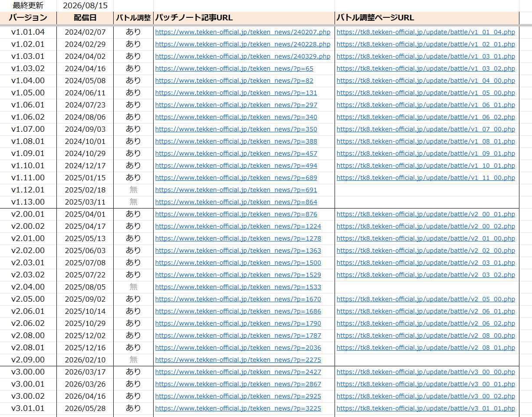
Task: Select release date cell 2026/03/26
Action: click(85, 384)
